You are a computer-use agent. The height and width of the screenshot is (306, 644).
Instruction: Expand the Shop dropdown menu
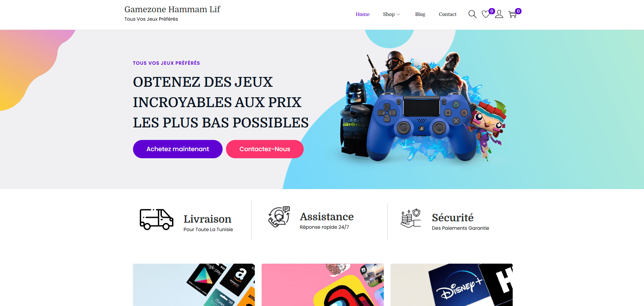tap(392, 14)
